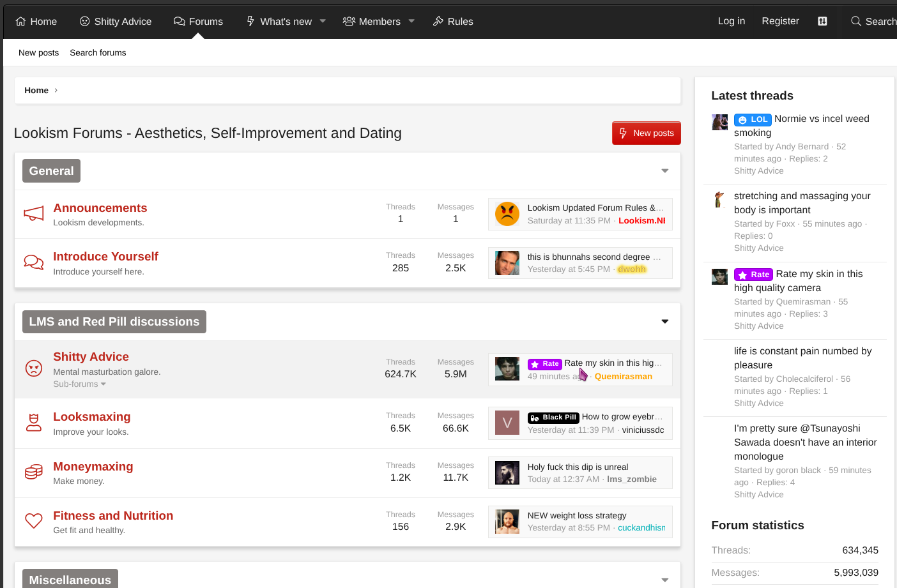The width and height of the screenshot is (897, 588).
Task: Expand Sub-forms list under Shitty Advice
Action: tap(79, 384)
